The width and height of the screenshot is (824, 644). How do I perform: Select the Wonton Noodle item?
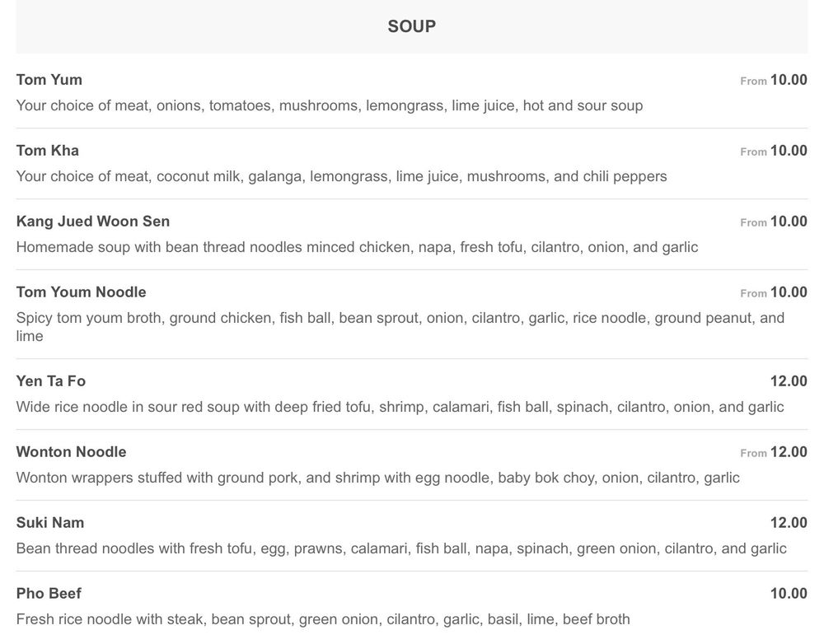pos(72,452)
